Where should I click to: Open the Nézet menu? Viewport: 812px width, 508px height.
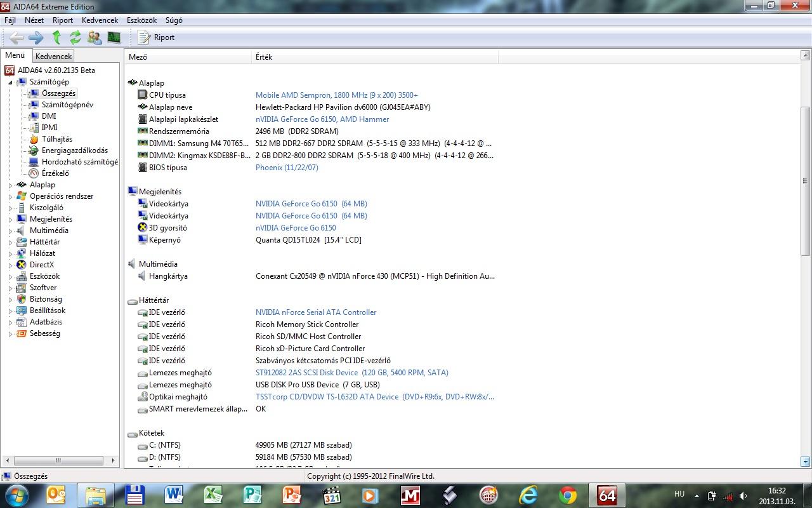pos(34,20)
